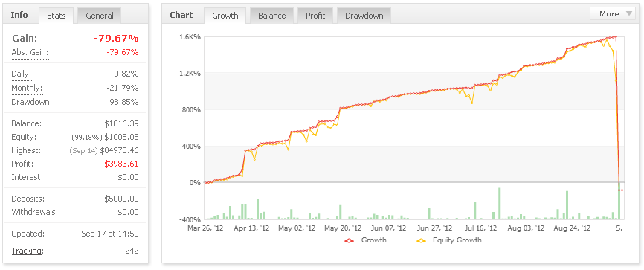Click the Drawdown label in Stats
The image size is (644, 270).
coord(32,101)
